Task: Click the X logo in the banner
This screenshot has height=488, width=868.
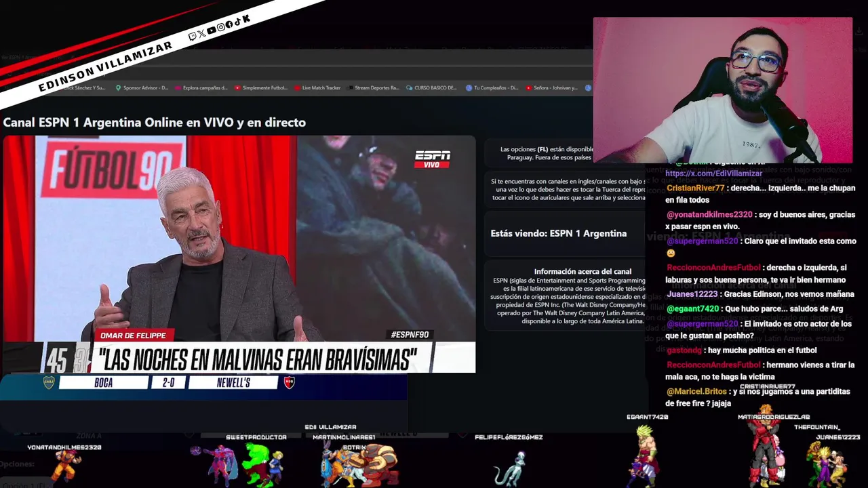Action: coord(201,33)
